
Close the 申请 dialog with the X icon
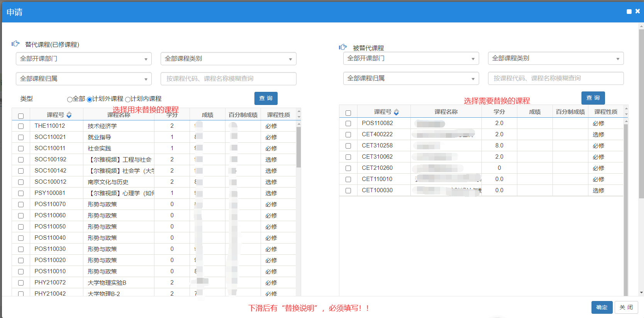point(637,12)
